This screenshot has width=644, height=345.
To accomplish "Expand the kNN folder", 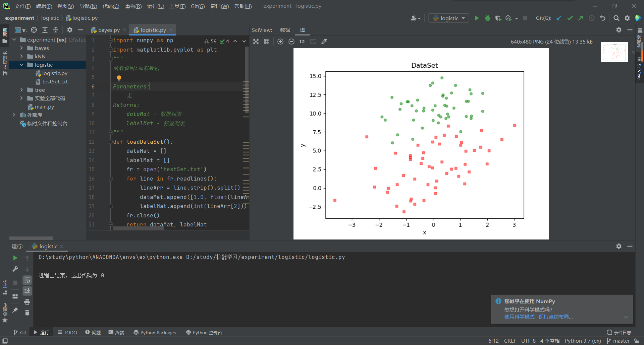I will [x=21, y=57].
